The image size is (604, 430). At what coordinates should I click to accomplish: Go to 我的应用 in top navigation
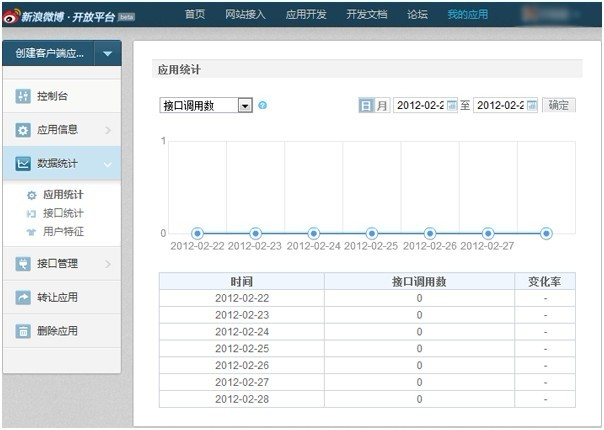467,14
